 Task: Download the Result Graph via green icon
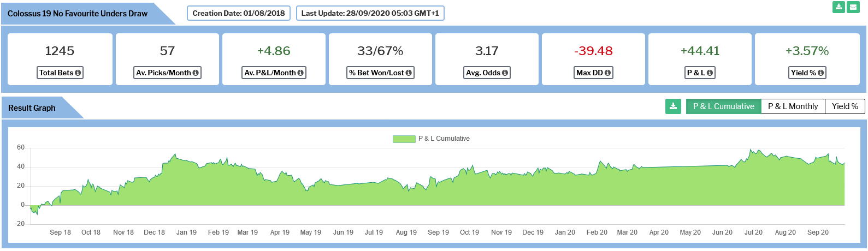click(674, 106)
